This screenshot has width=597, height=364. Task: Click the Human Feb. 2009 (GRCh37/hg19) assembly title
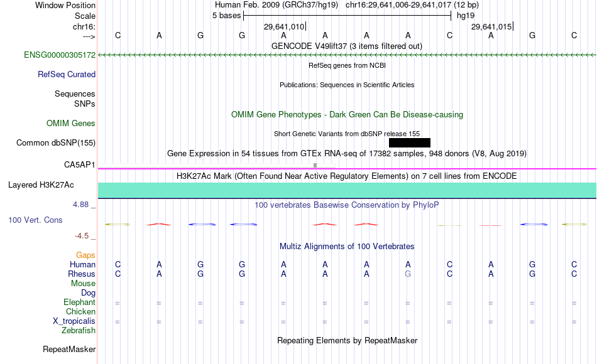click(x=277, y=5)
